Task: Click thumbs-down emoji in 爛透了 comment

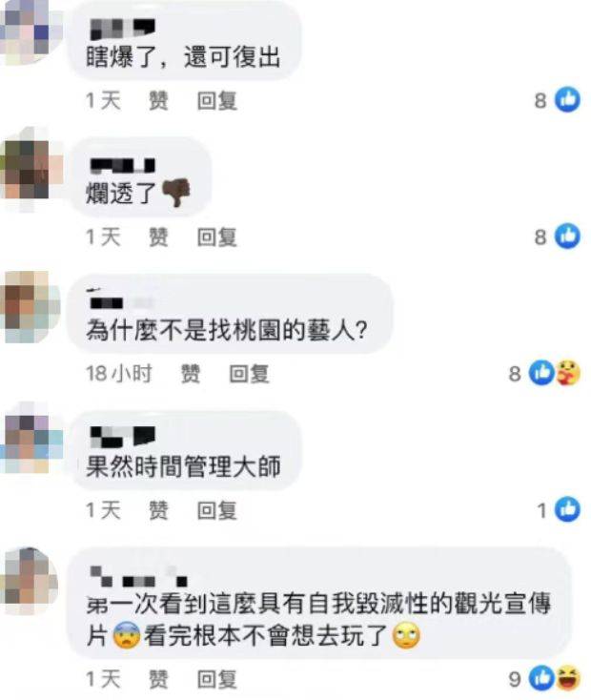Action: coord(176,193)
